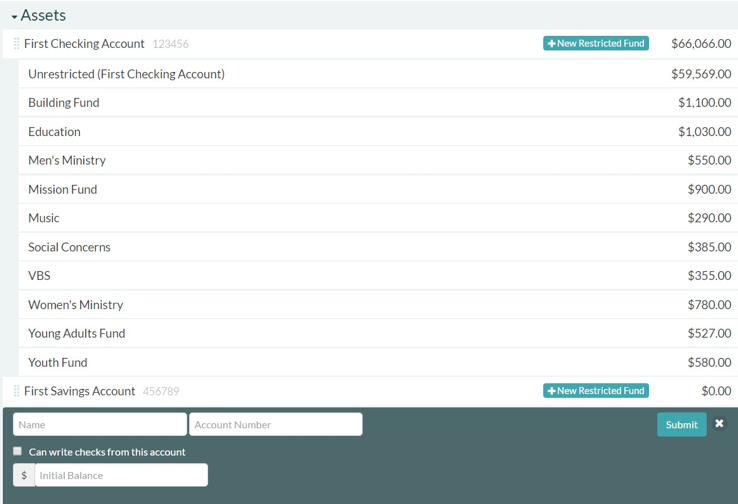Click the Initial Balance field
The height and width of the screenshot is (504, 738).
click(121, 475)
